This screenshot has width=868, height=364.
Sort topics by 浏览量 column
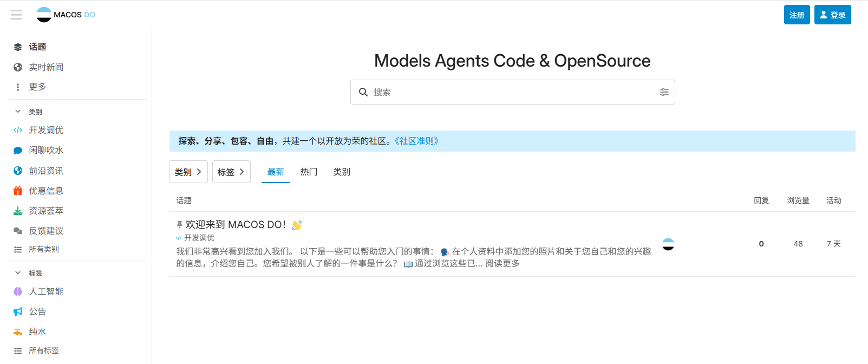798,200
